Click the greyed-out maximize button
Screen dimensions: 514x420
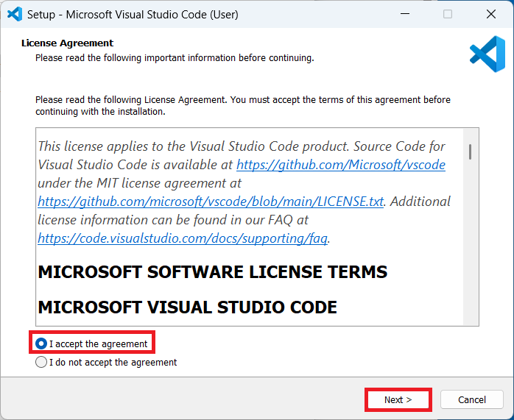click(x=447, y=14)
